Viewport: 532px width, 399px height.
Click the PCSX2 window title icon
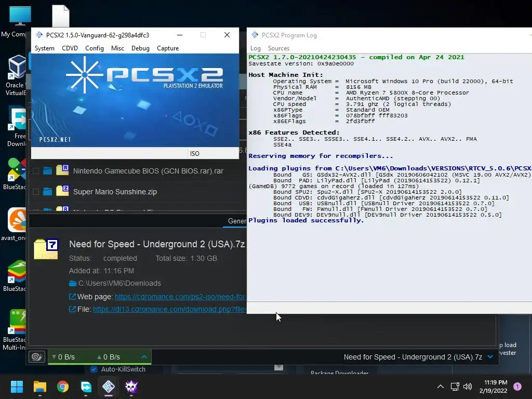pos(39,35)
